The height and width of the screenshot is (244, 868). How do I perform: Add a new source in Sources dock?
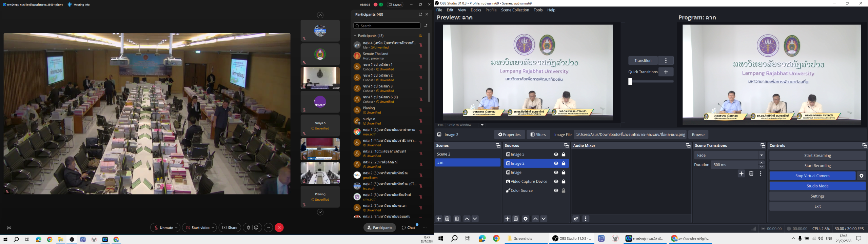tap(507, 219)
